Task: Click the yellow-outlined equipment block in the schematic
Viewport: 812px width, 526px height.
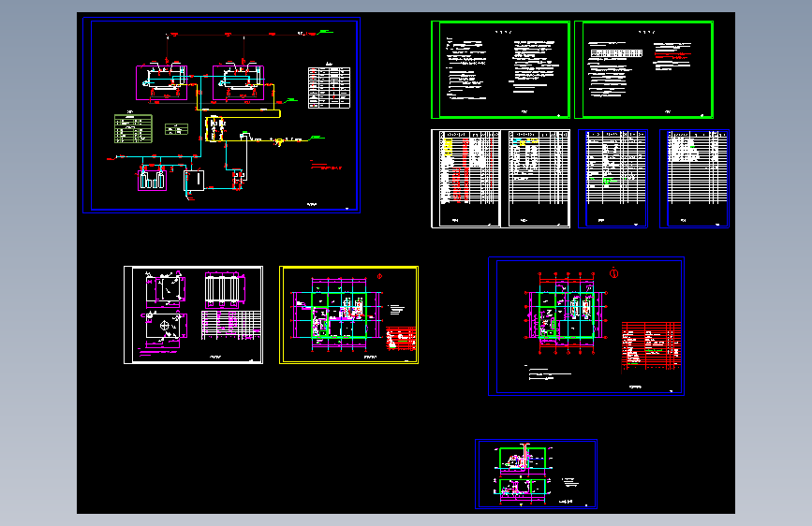Action: tap(214, 129)
